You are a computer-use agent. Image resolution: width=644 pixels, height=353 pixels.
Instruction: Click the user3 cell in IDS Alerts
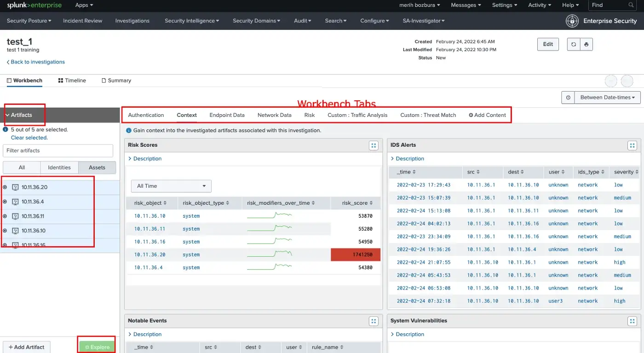[555, 301]
